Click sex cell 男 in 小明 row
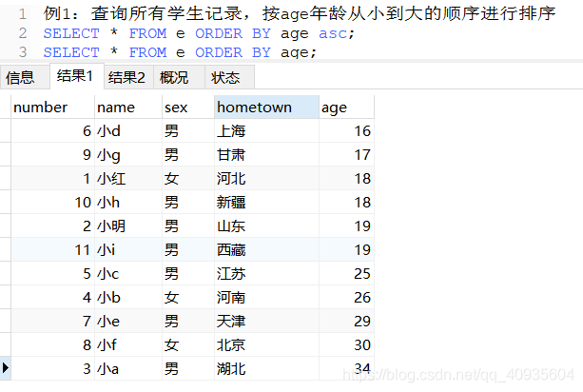The width and height of the screenshot is (583, 392). (188, 226)
